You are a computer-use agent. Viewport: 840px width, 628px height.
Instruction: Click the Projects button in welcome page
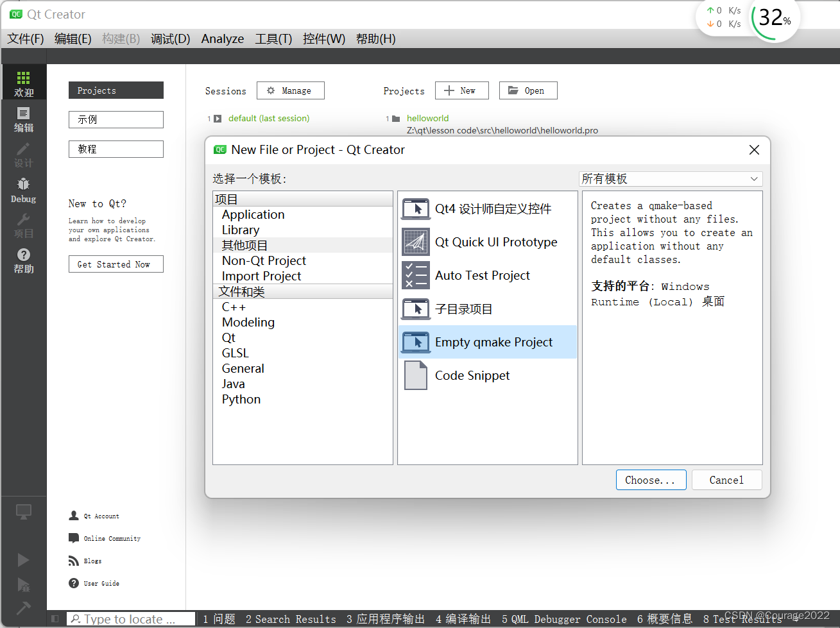[116, 90]
